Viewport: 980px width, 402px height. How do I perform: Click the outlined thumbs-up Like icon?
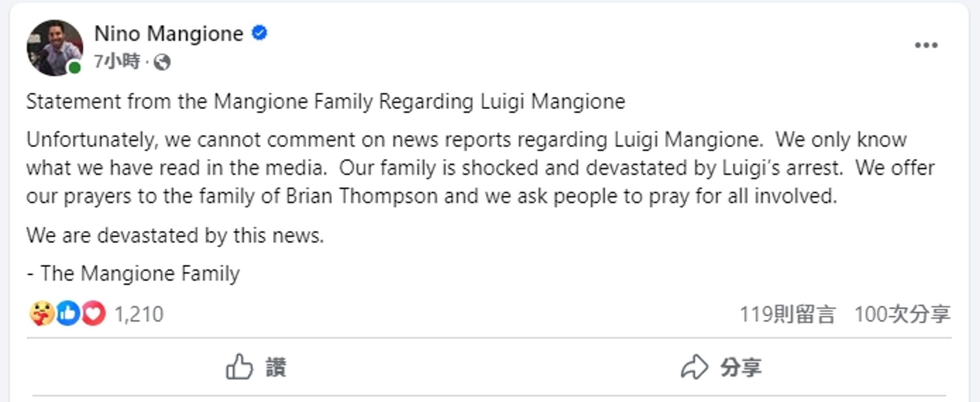(x=239, y=366)
